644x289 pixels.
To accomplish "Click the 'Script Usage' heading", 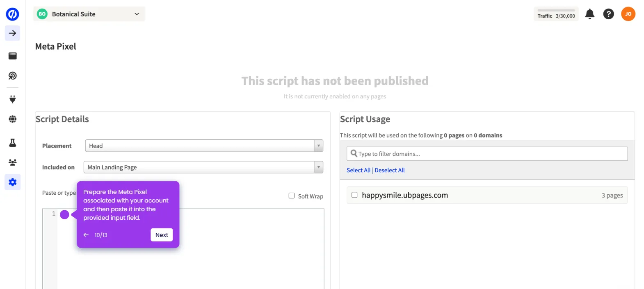I will (x=365, y=119).
